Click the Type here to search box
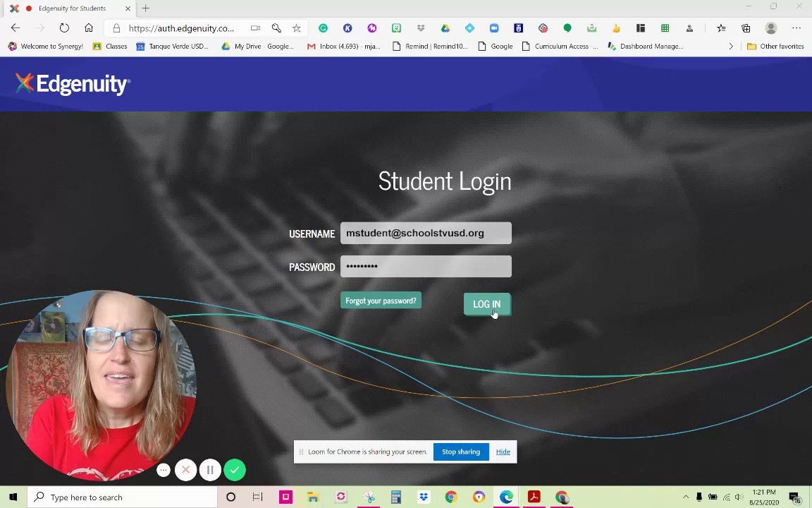The height and width of the screenshot is (508, 812). coord(122,497)
